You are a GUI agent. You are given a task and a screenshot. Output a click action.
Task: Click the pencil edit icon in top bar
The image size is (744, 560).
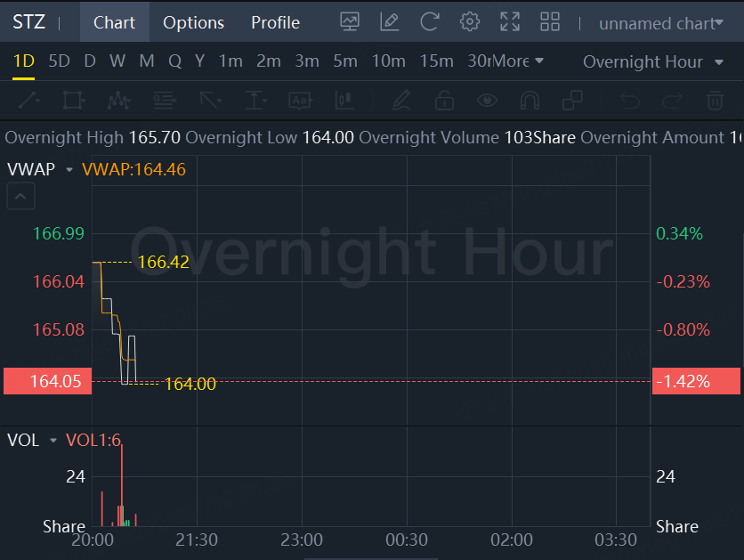tap(389, 22)
